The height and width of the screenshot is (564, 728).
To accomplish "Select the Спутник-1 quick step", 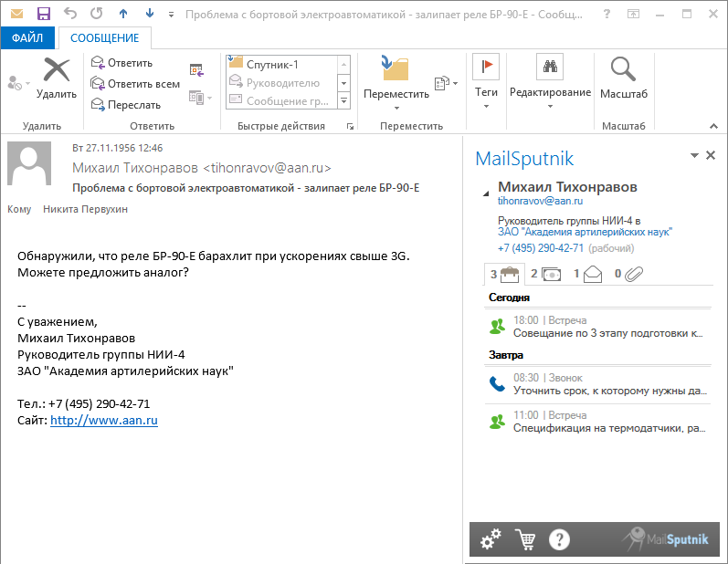I will coord(282,64).
